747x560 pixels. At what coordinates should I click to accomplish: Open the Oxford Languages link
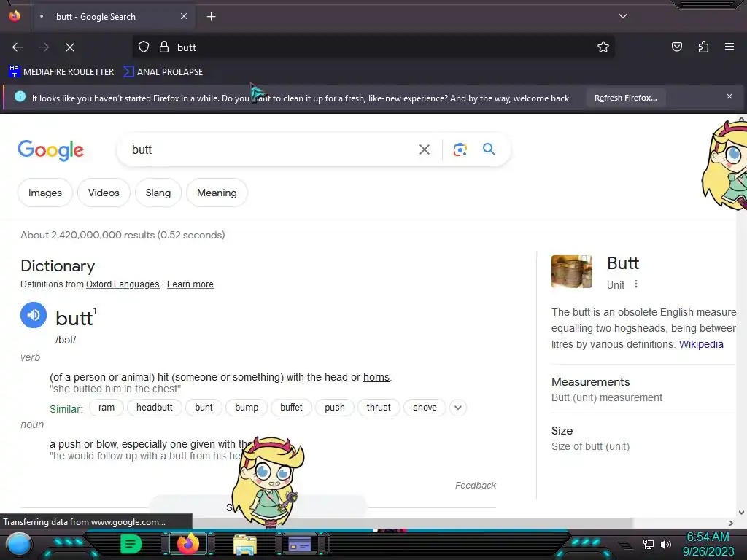pos(123,284)
